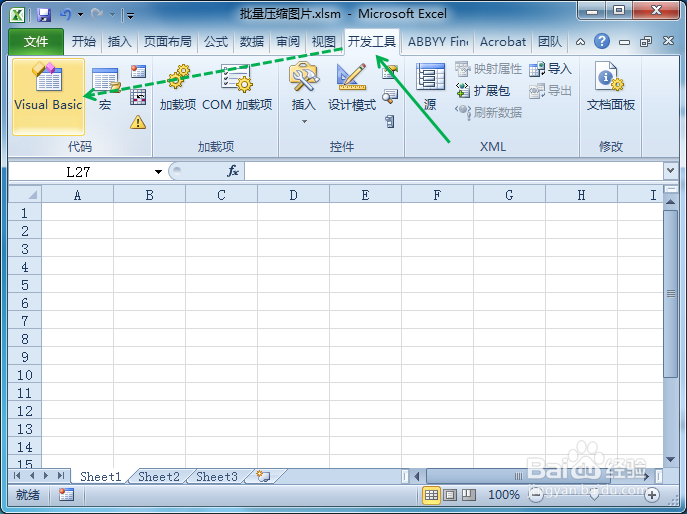Click the fx Insert Function button
This screenshot has height=514, width=687.
pos(233,171)
